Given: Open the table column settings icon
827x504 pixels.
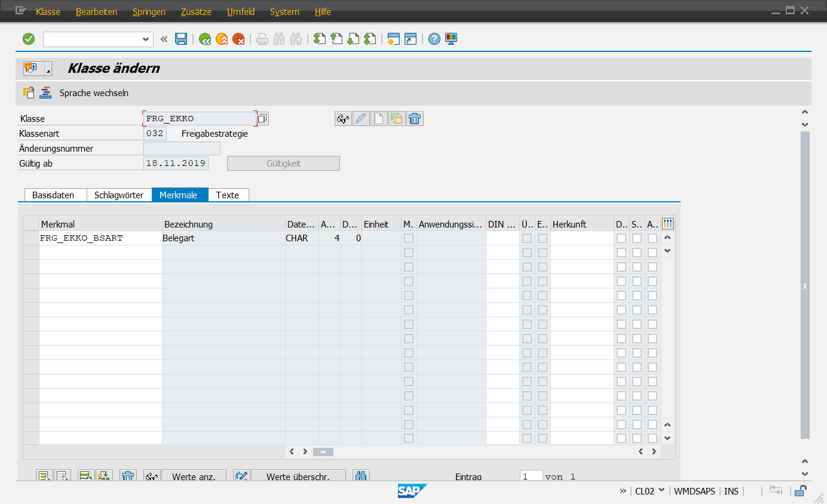Looking at the screenshot, I should (x=667, y=224).
